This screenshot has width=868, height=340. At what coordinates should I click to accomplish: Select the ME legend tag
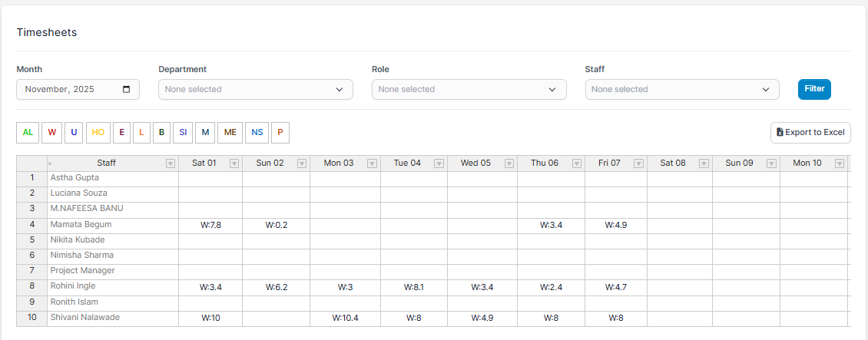pos(230,132)
